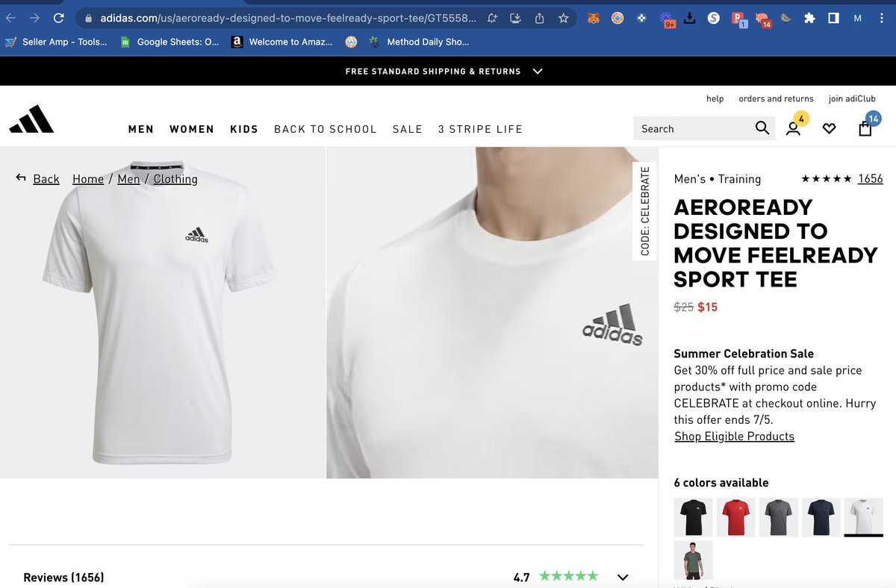Open the Method Daily Sho... bookmark

tap(419, 42)
